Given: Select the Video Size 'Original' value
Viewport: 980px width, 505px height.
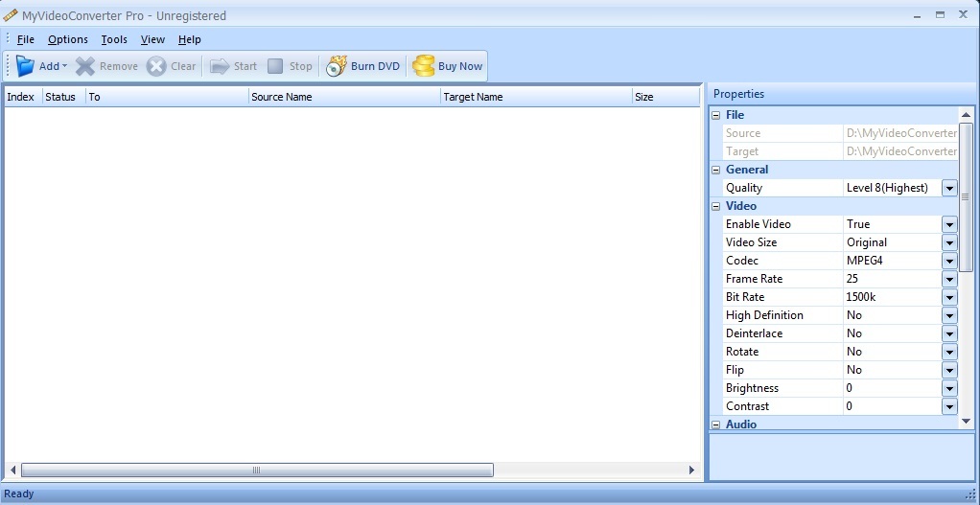Looking at the screenshot, I should pos(866,242).
